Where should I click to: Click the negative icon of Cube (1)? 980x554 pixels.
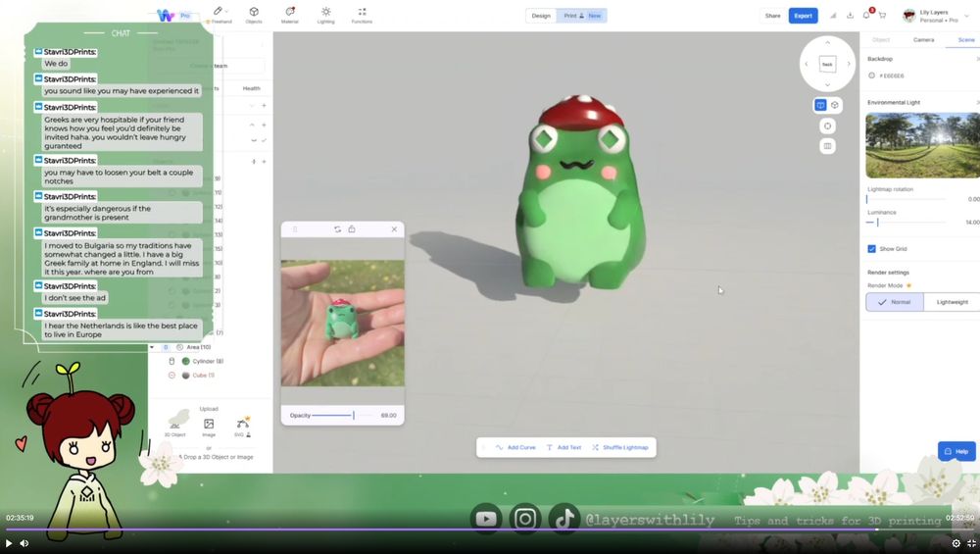coord(171,376)
